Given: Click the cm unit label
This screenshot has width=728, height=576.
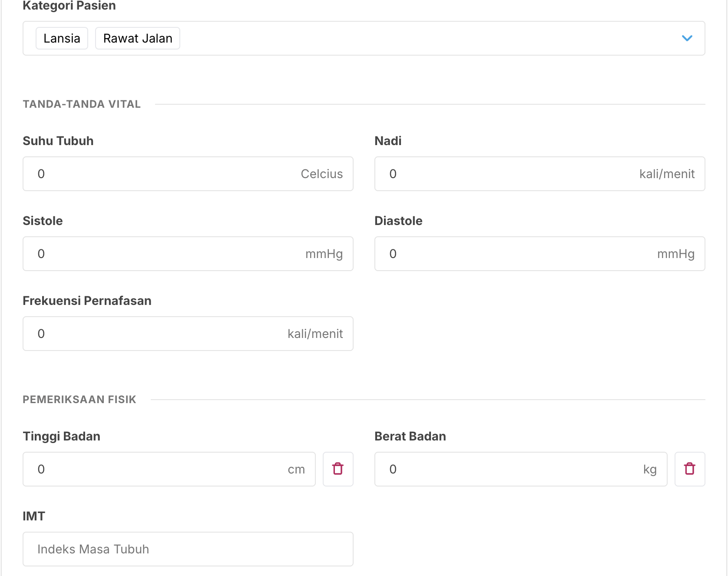Looking at the screenshot, I should pyautogui.click(x=297, y=469).
